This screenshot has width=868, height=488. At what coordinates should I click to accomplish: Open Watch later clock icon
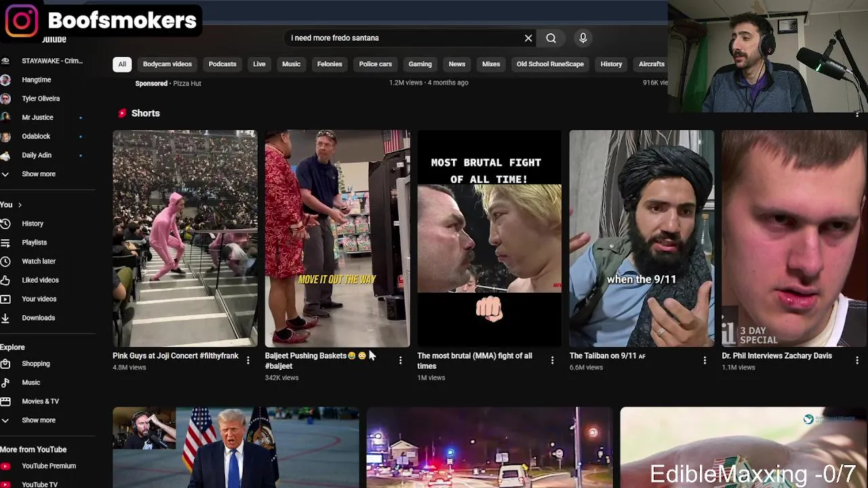pos(5,261)
